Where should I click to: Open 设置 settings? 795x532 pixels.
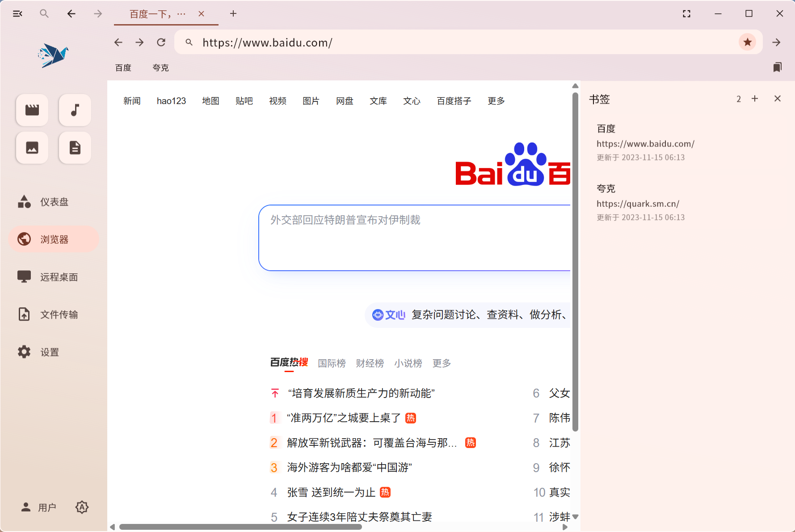[54, 352]
